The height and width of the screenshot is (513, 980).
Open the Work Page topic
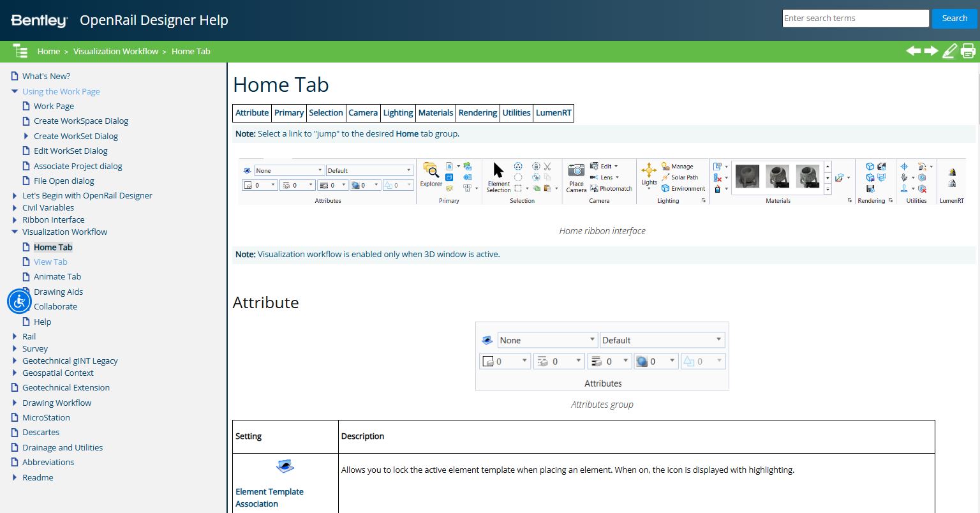click(x=54, y=106)
